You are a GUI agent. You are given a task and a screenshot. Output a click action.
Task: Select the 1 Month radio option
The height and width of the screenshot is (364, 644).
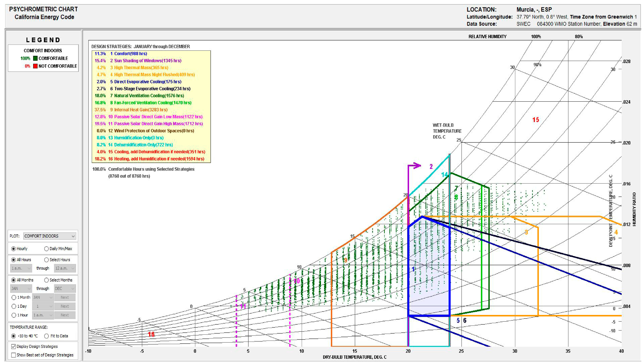pyautogui.click(x=14, y=298)
